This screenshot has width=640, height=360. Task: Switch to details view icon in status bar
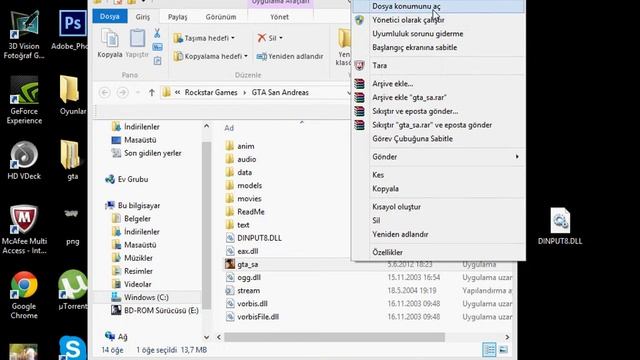[489, 350]
